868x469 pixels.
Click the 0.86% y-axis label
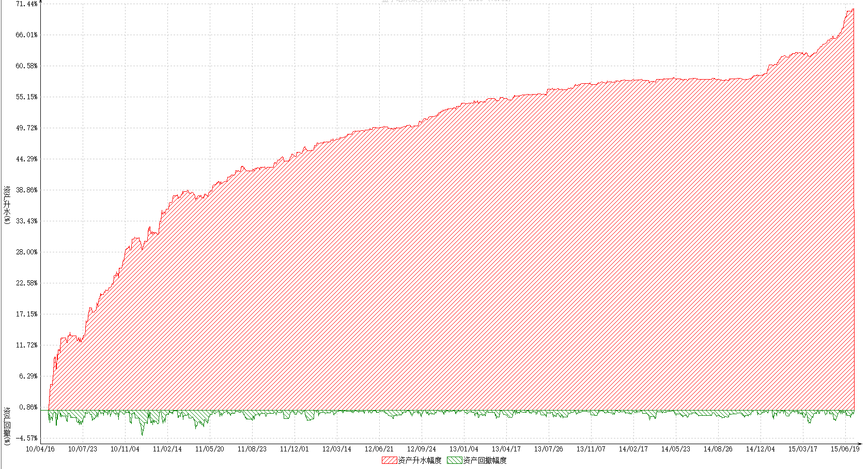(x=28, y=407)
